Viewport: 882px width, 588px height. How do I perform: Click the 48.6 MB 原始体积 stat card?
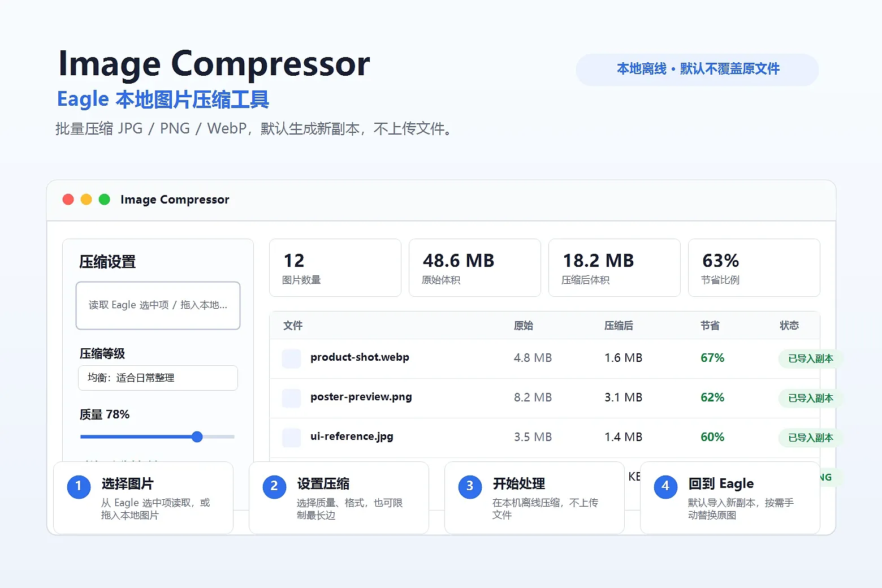pyautogui.click(x=475, y=267)
